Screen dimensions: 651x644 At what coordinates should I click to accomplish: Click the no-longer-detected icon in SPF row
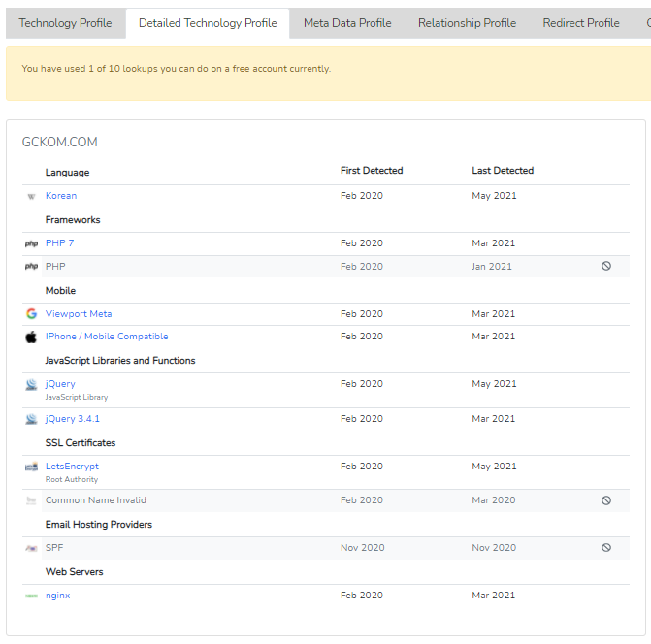pos(606,548)
